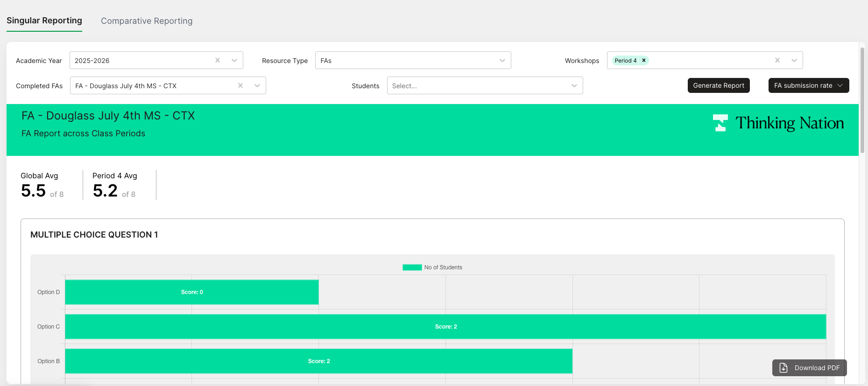Open the Comparative Reporting tab

tap(147, 21)
